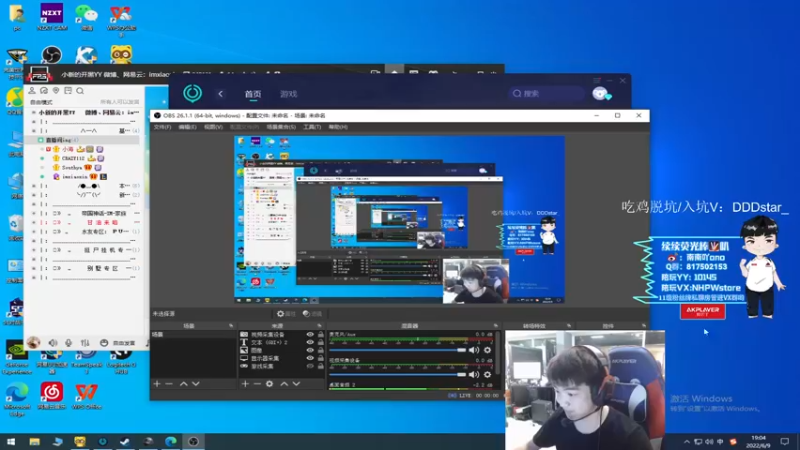Screen dimensions: 800x450
Task: Adjust the 视频采集设备 mixer volume slider
Action: 397,374
